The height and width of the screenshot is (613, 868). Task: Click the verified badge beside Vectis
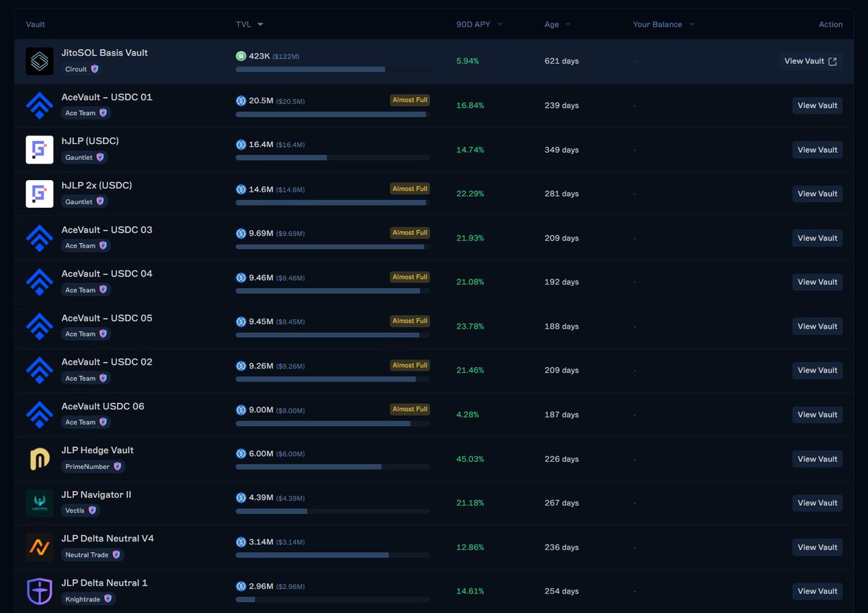pos(92,511)
